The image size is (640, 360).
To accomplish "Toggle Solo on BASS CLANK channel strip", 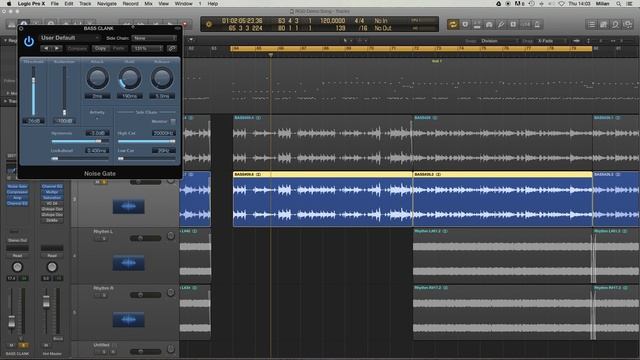I will tap(23, 345).
